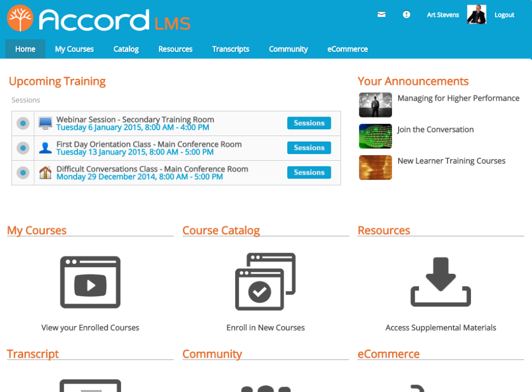Open Sessions for the Webinar Session
Screen dimensions: 532x392
(309, 123)
